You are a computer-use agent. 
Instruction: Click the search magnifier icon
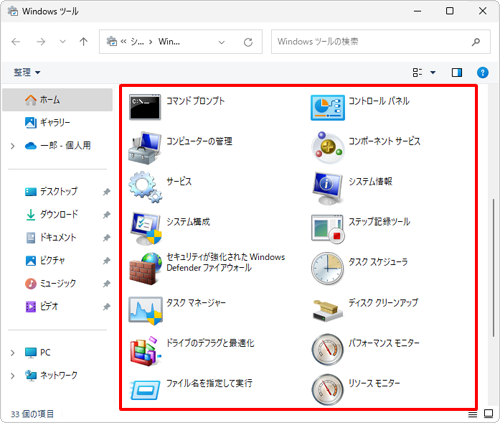coord(476,42)
